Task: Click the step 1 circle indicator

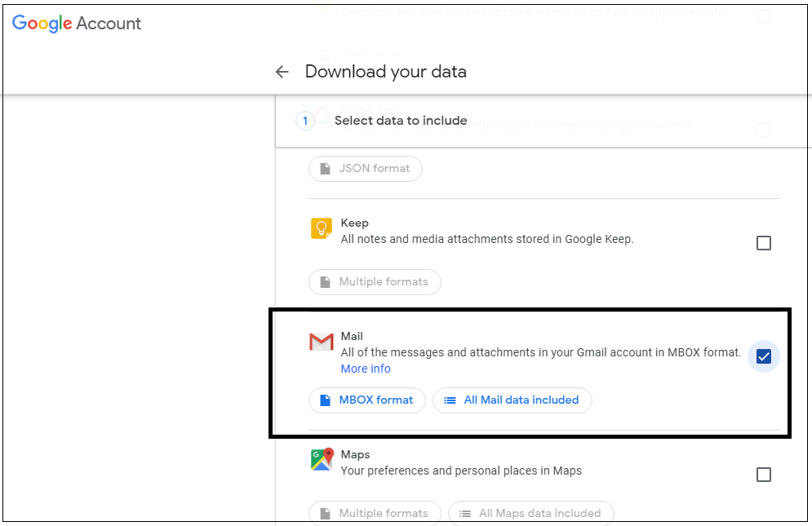Action: click(x=305, y=122)
